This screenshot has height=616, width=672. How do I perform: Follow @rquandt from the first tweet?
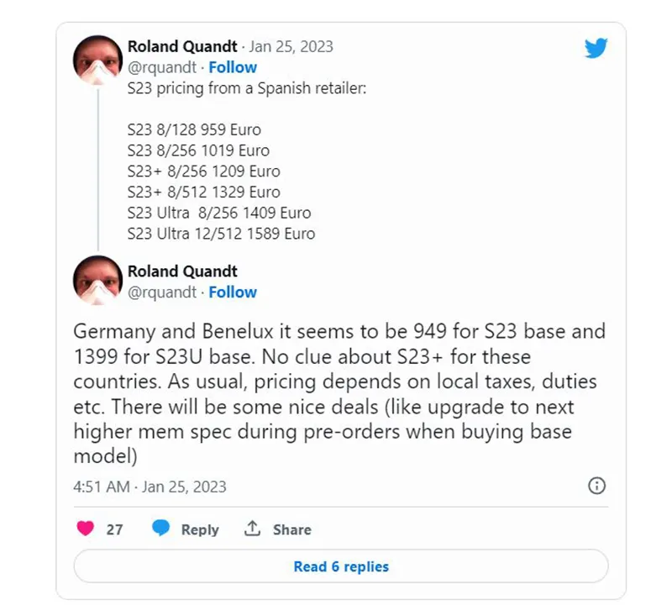pos(233,67)
